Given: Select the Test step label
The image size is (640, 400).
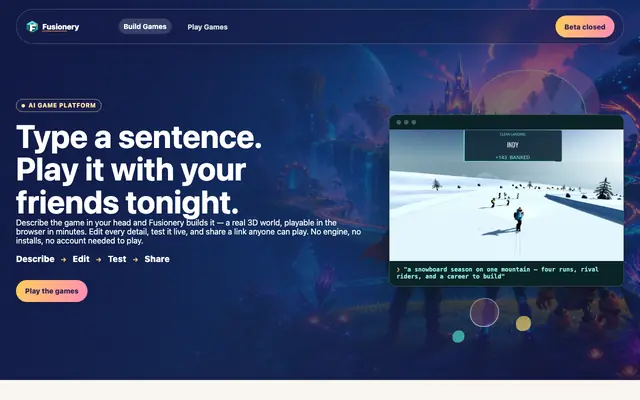Looking at the screenshot, I should [x=117, y=259].
